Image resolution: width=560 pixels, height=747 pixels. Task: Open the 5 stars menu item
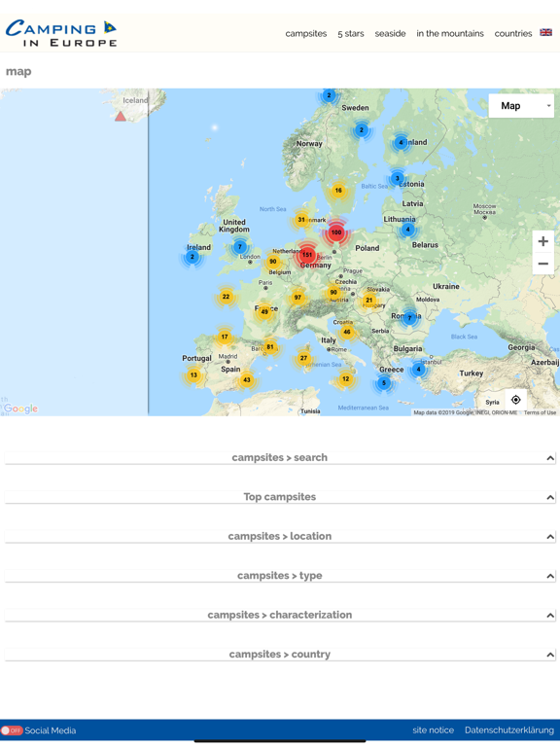351,33
